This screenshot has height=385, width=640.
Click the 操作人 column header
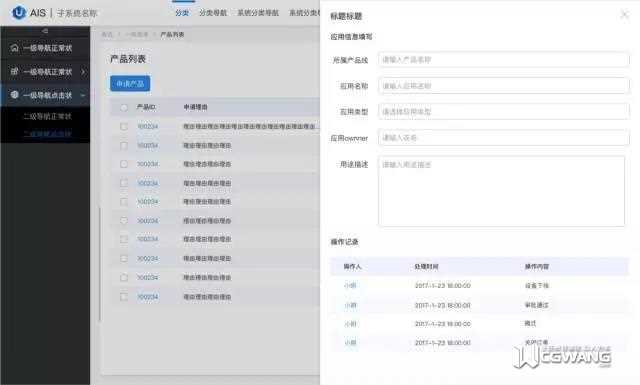click(352, 267)
